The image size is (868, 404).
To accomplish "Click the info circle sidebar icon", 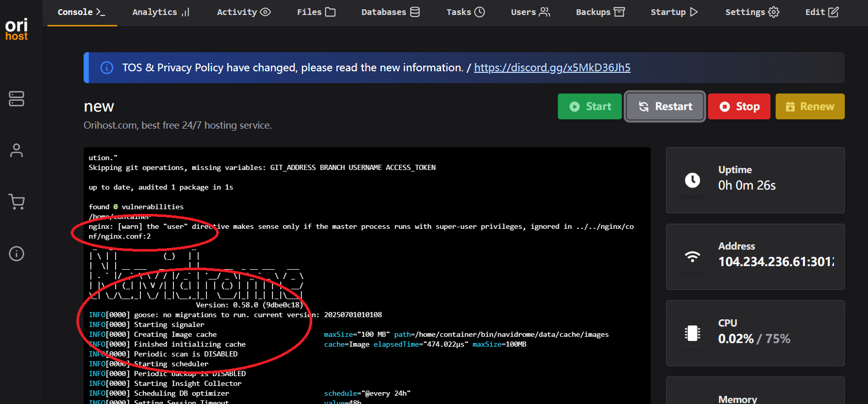I will point(17,254).
